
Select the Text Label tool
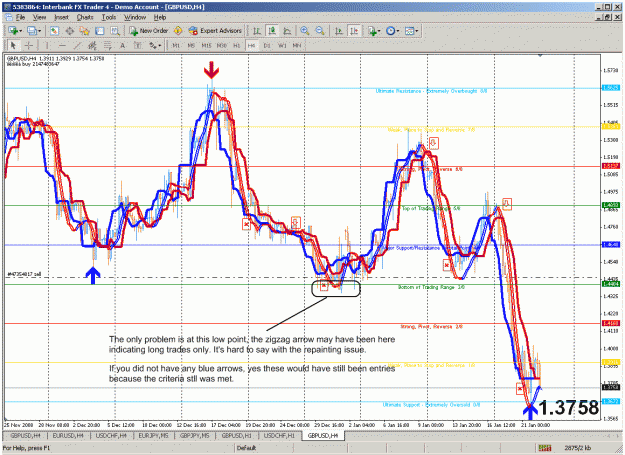click(138, 45)
